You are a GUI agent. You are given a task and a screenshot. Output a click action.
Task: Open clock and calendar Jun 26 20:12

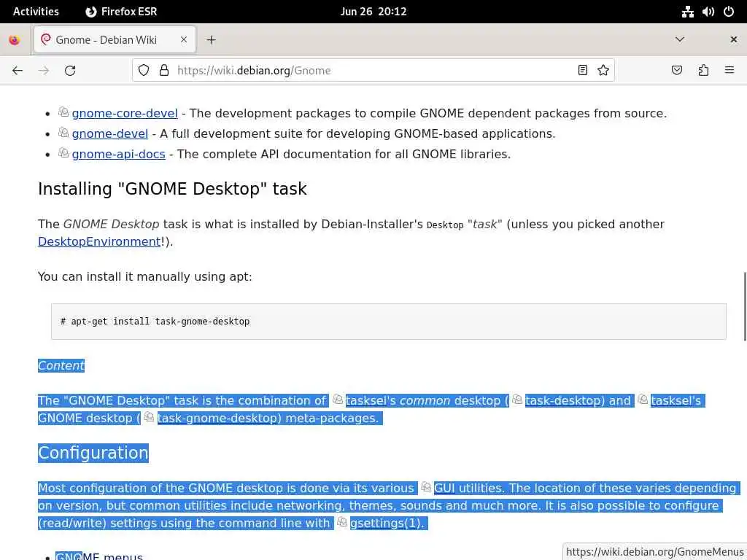[x=373, y=12]
